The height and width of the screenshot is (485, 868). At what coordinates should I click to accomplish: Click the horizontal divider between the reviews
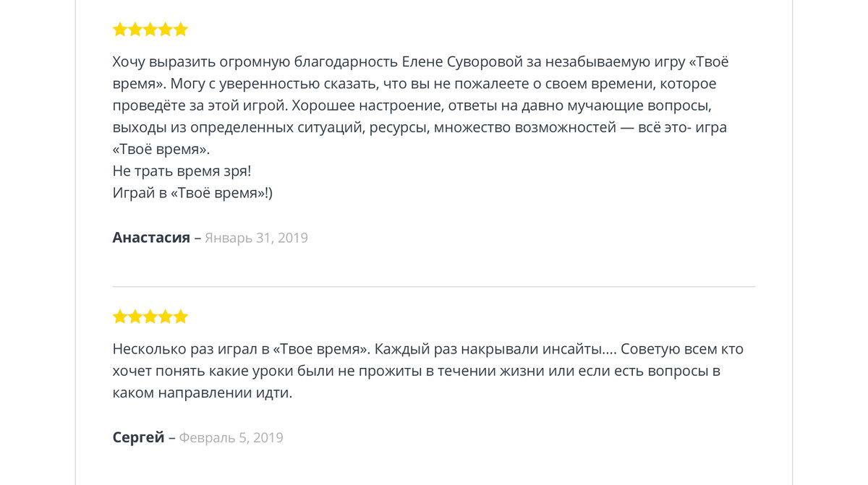(x=434, y=287)
